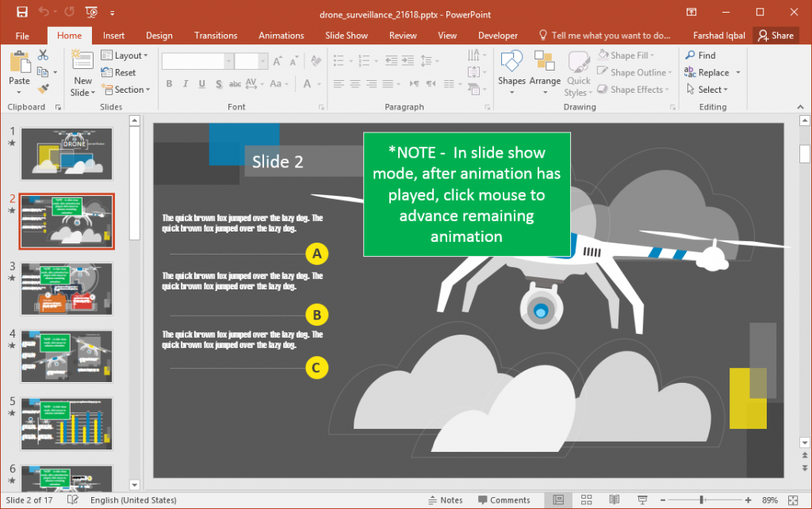Image resolution: width=812 pixels, height=509 pixels.
Task: Select the slide 4 thumbnail
Action: tap(67, 357)
